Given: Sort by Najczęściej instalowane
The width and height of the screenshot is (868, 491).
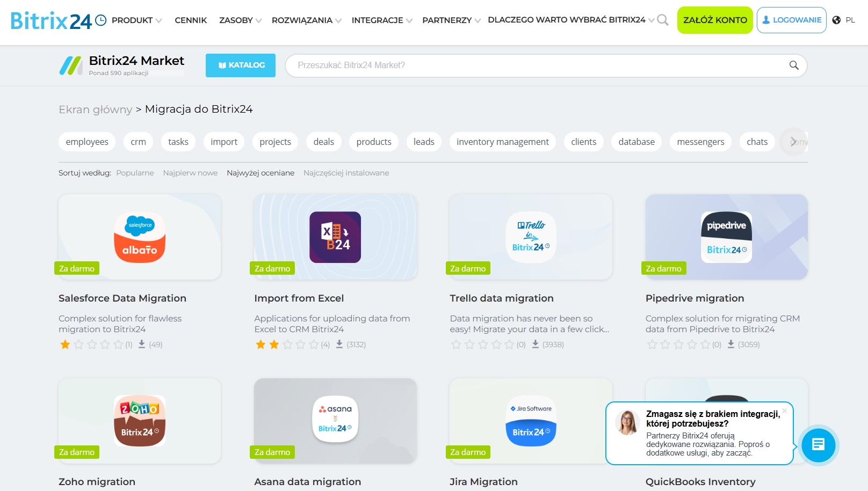Looking at the screenshot, I should coord(346,173).
